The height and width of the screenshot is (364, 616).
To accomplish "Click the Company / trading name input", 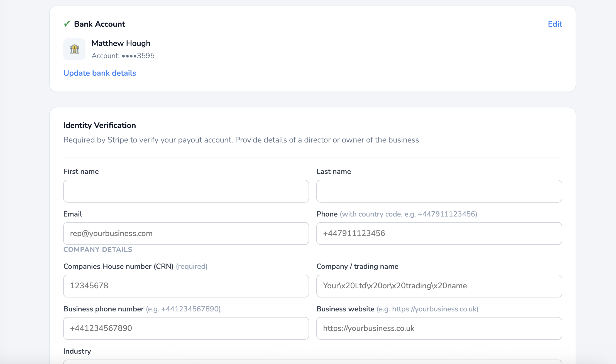I will (x=439, y=286).
